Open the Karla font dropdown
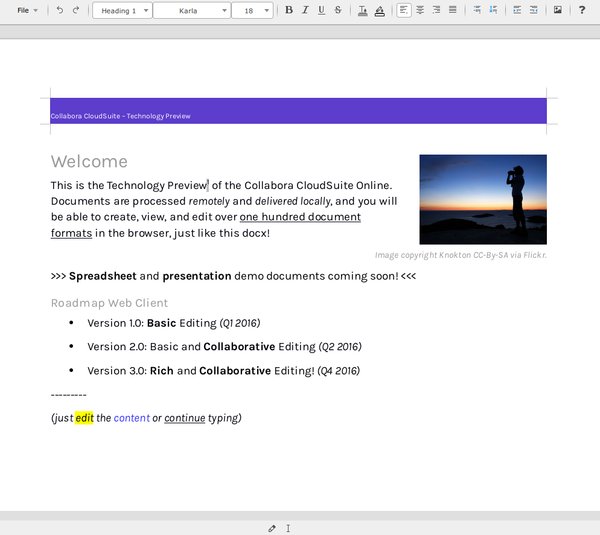This screenshot has height=535, width=600. (192, 11)
